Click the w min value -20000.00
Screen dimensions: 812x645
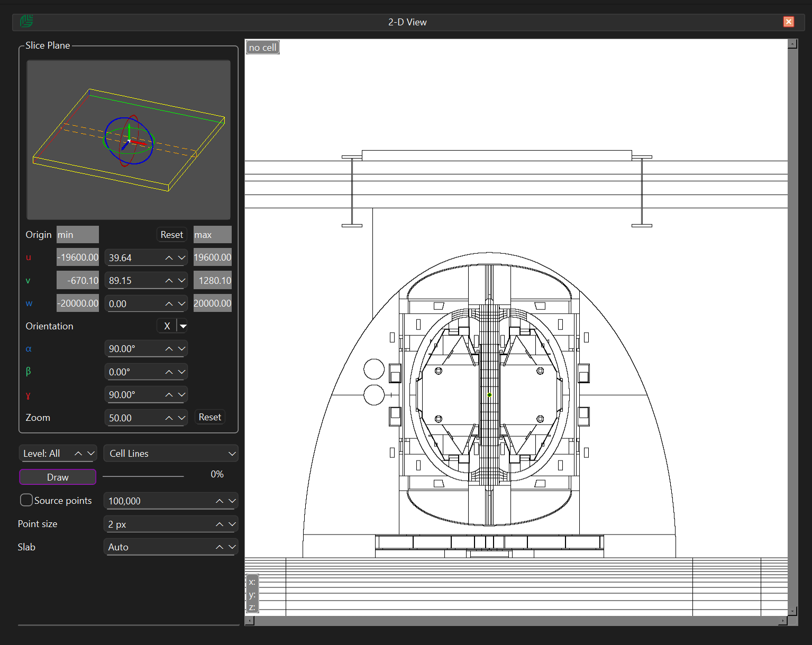78,303
